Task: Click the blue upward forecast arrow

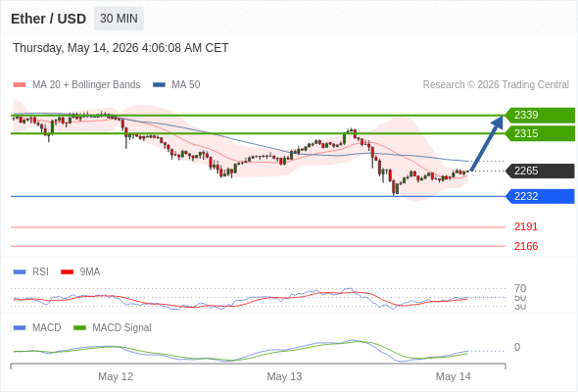Action: pos(487,143)
